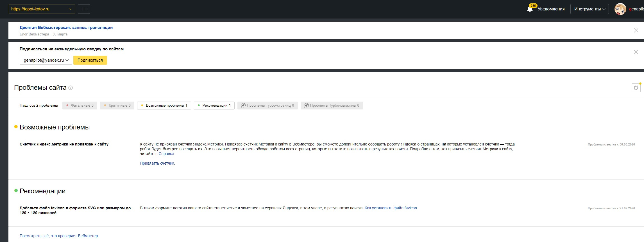The image size is (644, 242).
Task: Click the Проблемы сайта page heading
Action: pos(40,88)
